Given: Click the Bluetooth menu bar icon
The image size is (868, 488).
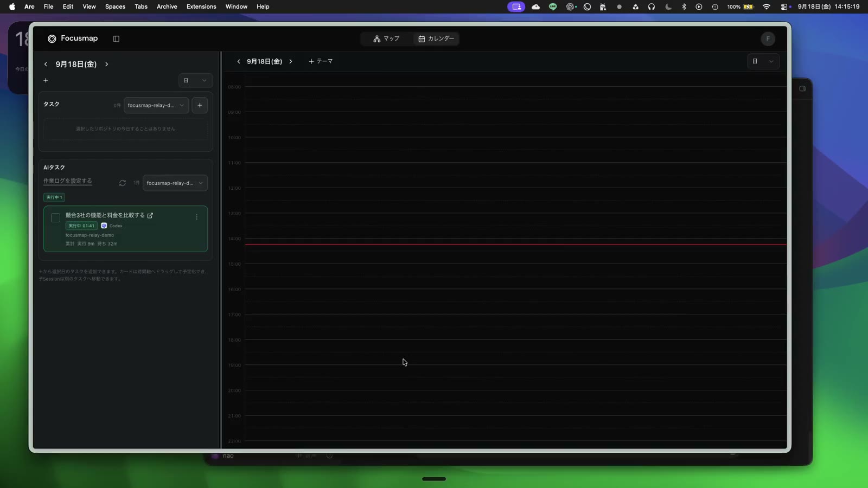Looking at the screenshot, I should (684, 7).
